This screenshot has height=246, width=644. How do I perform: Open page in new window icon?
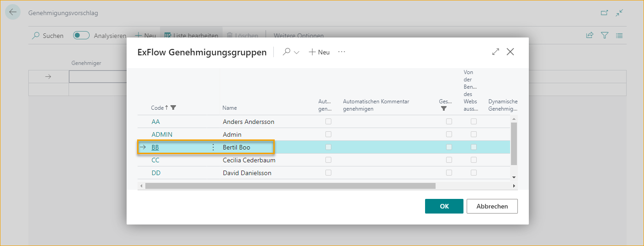tap(604, 13)
